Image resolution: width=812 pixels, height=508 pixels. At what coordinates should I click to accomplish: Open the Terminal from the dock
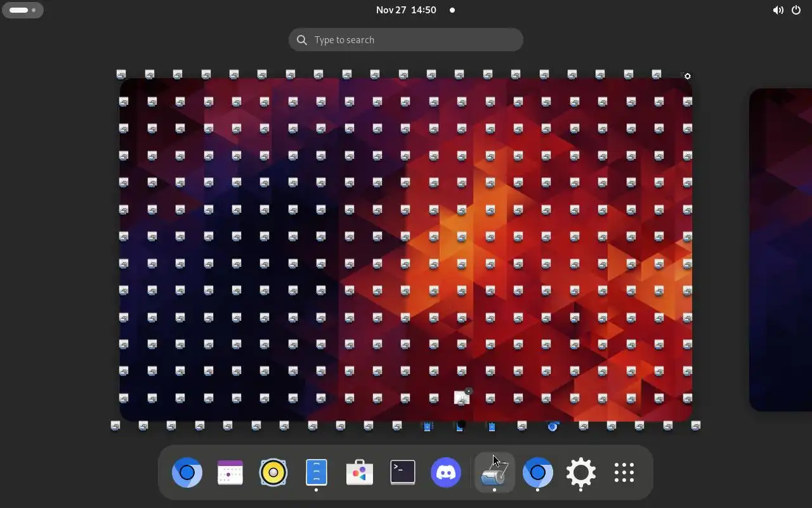click(403, 472)
